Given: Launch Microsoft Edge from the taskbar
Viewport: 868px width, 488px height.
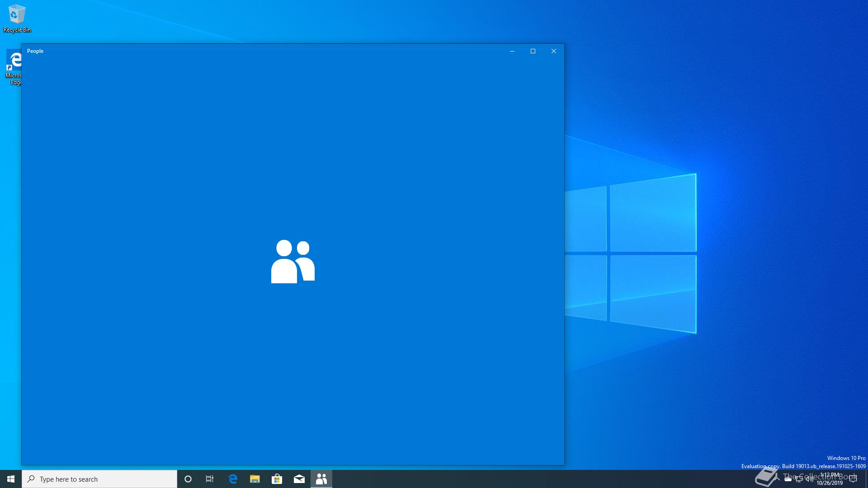Looking at the screenshot, I should (233, 479).
